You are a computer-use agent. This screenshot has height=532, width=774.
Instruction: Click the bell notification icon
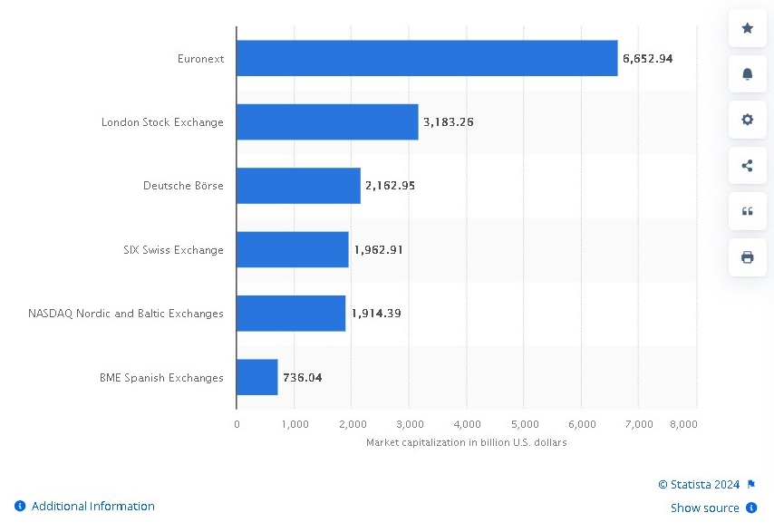pos(747,74)
